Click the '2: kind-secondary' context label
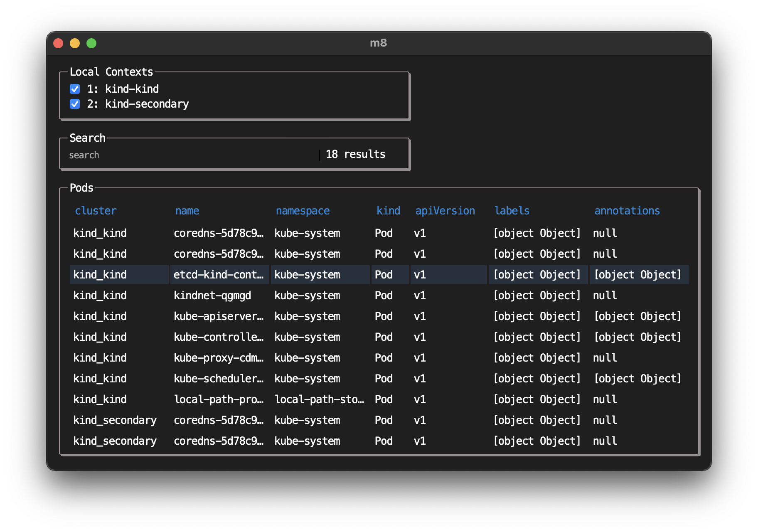The height and width of the screenshot is (532, 758). coord(138,104)
